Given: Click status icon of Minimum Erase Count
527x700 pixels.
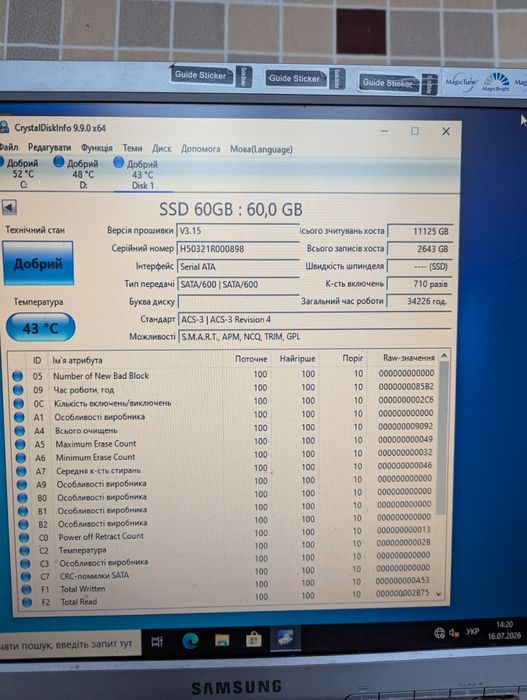Looking at the screenshot, I should point(21,458).
